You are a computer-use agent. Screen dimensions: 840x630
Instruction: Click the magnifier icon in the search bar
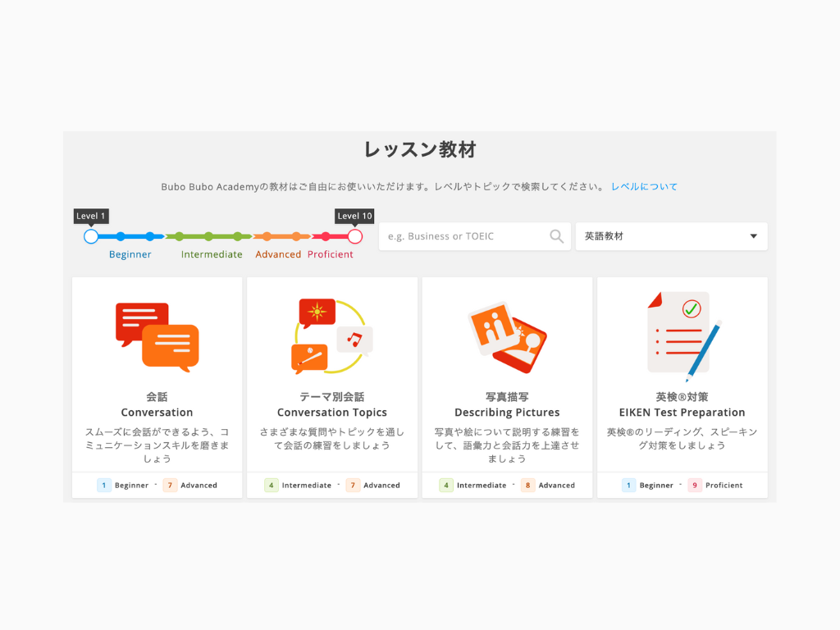click(557, 236)
